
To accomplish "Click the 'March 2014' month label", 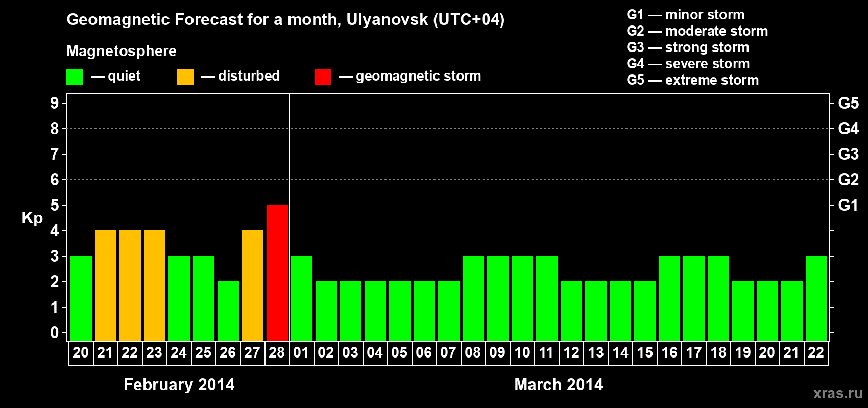I will [559, 385].
